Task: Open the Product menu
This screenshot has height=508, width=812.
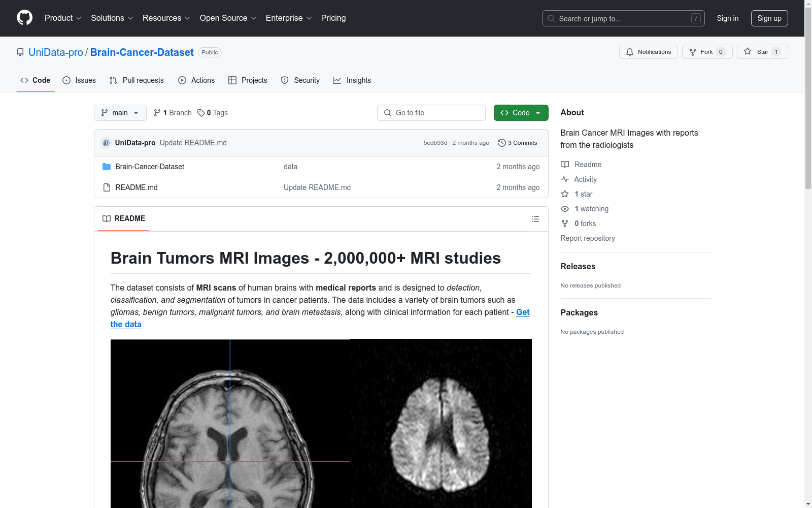Action: (x=63, y=18)
